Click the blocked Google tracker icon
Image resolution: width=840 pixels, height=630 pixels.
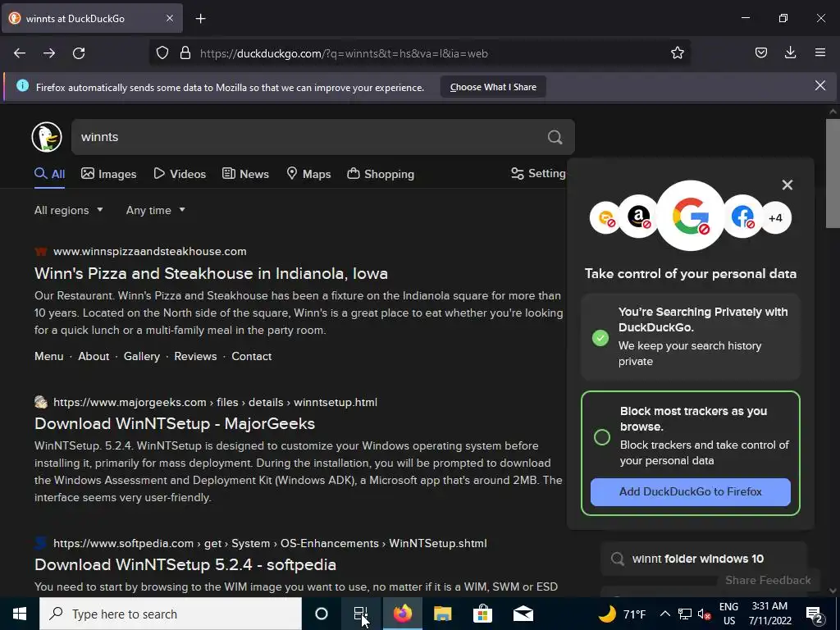pos(691,216)
